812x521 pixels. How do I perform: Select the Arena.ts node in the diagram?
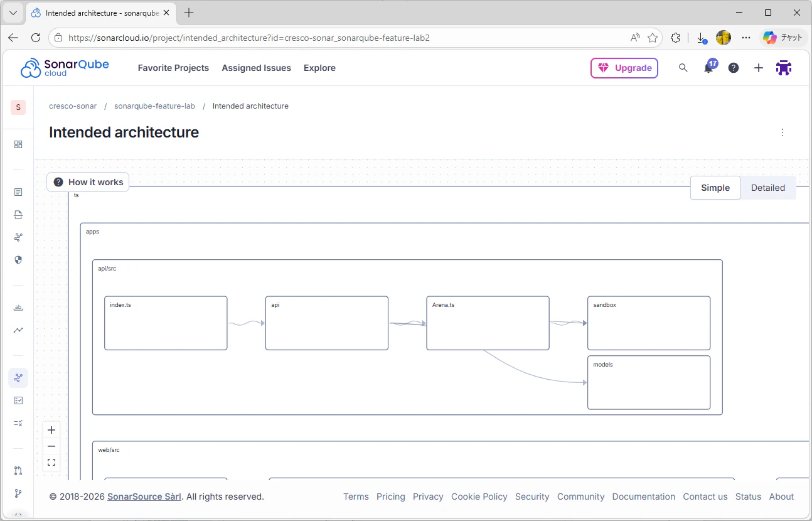pyautogui.click(x=488, y=323)
